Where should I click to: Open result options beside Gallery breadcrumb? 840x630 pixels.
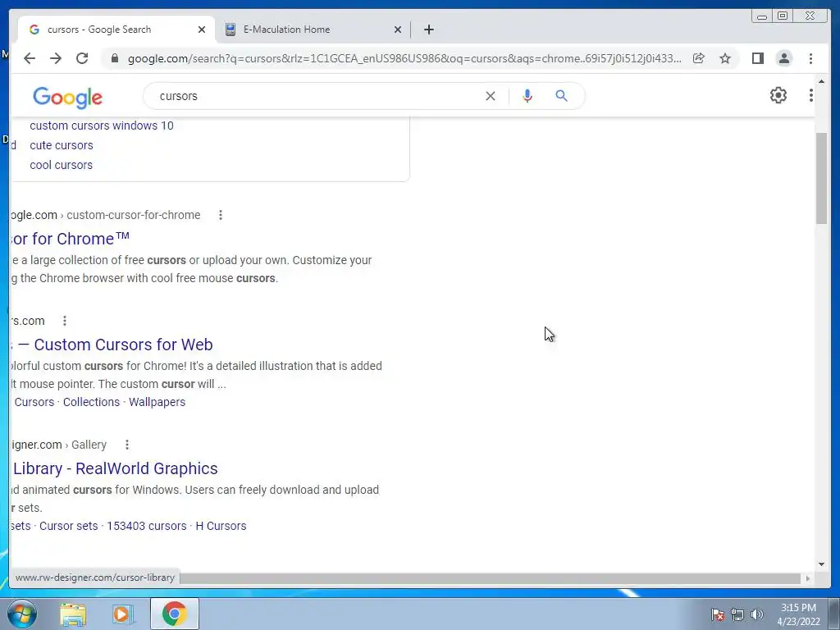(126, 444)
